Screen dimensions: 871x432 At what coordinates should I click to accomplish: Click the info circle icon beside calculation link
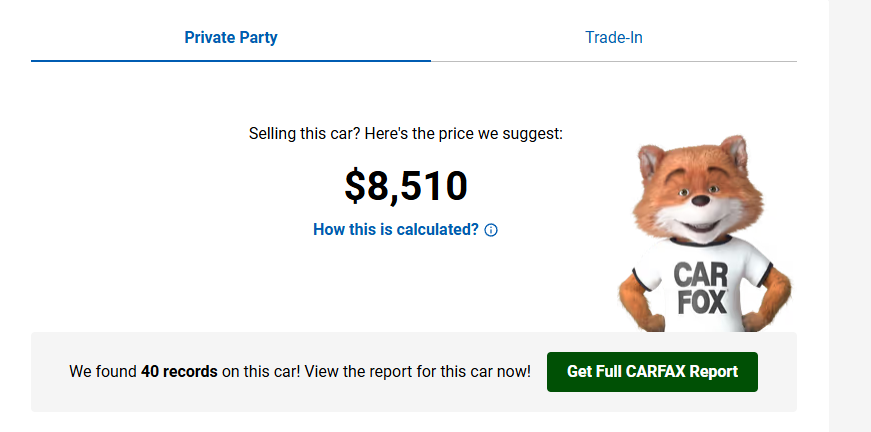coord(491,230)
